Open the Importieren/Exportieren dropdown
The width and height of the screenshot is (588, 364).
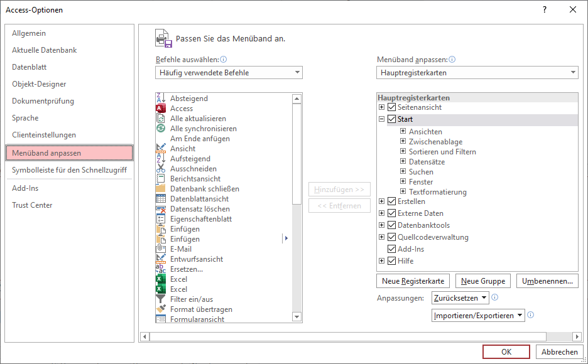pyautogui.click(x=478, y=316)
